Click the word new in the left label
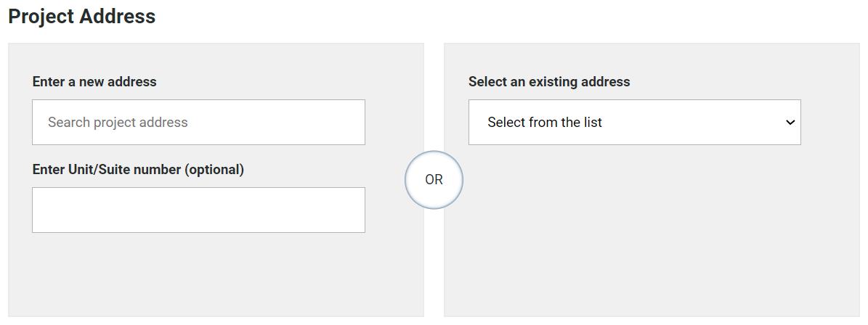868x325 pixels. (92, 82)
